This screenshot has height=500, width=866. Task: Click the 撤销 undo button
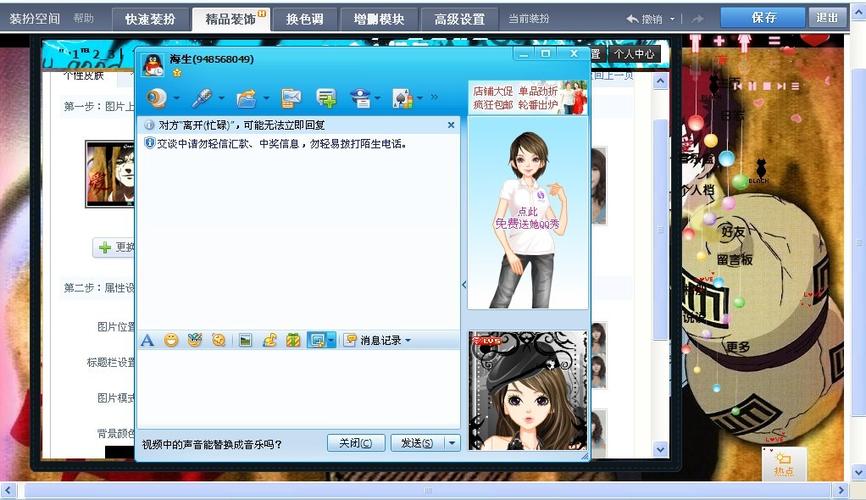[645, 19]
